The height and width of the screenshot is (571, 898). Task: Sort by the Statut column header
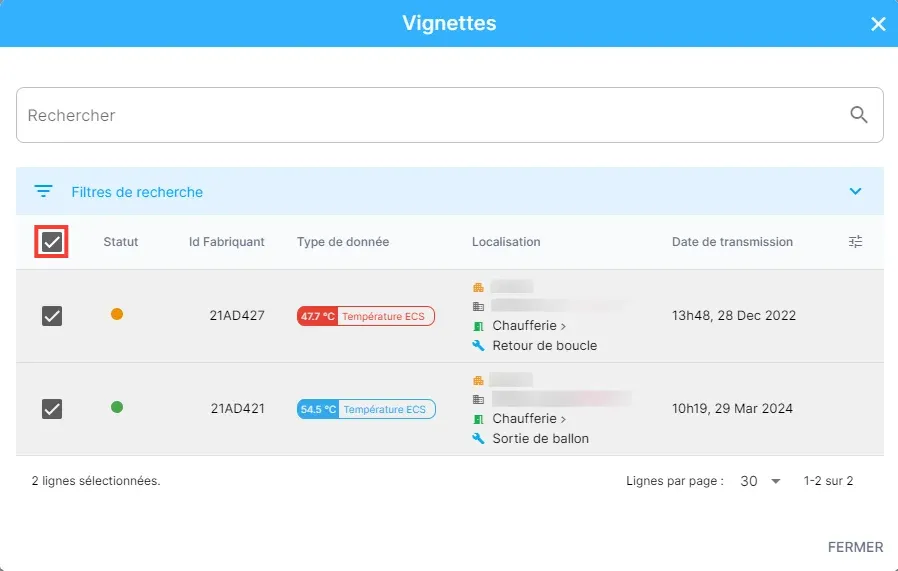pos(121,242)
